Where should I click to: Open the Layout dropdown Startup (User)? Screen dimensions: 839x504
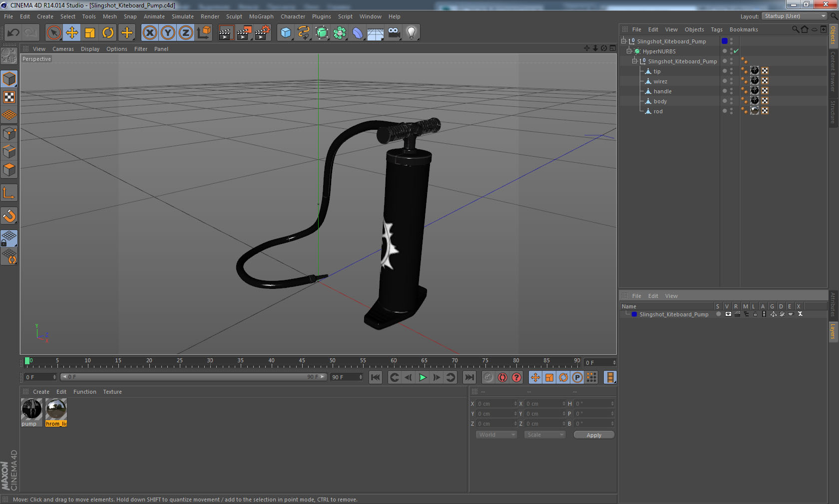point(795,16)
